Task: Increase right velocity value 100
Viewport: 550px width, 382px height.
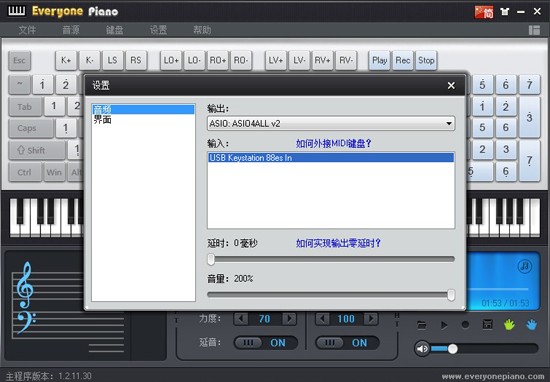Action: tap(370, 319)
